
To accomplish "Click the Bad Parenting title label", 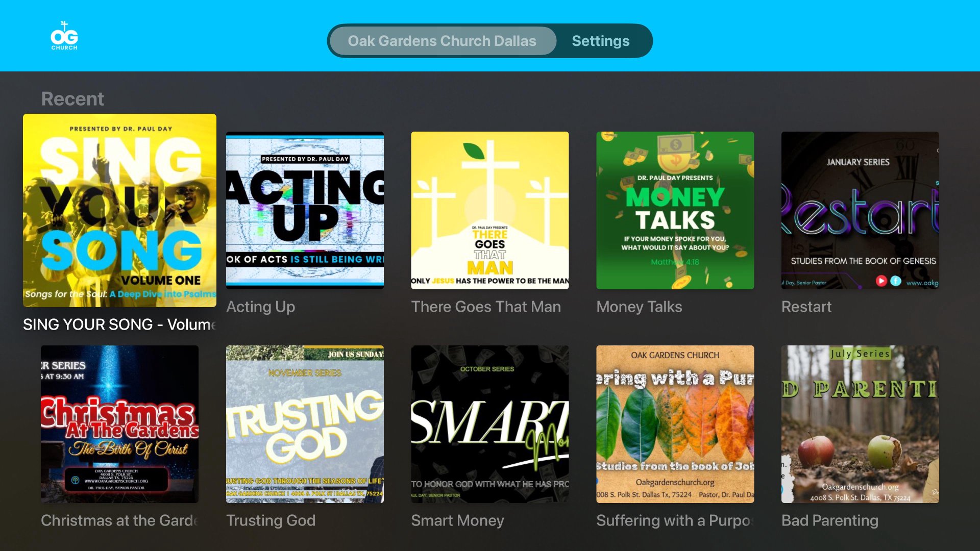I will [x=830, y=520].
